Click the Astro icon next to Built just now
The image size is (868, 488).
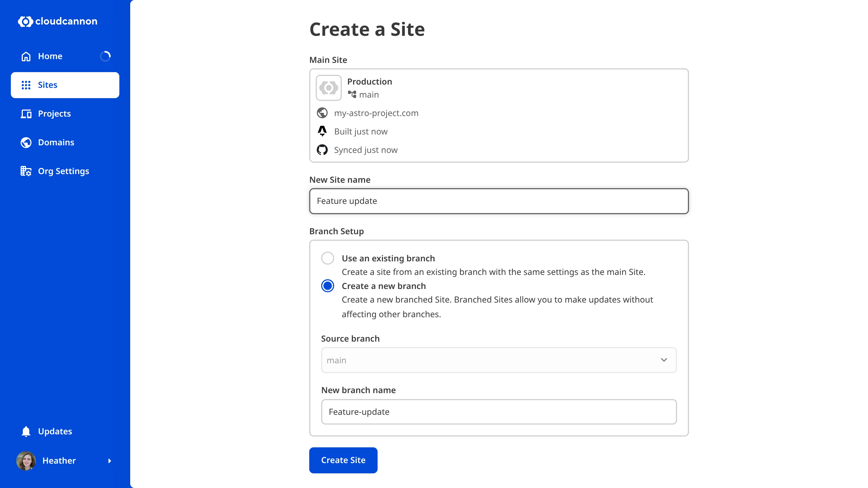322,131
